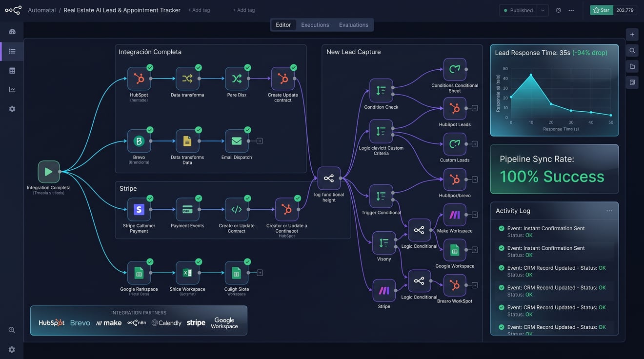
Task: Expand output connector of Email Dispatch node
Action: (x=260, y=141)
